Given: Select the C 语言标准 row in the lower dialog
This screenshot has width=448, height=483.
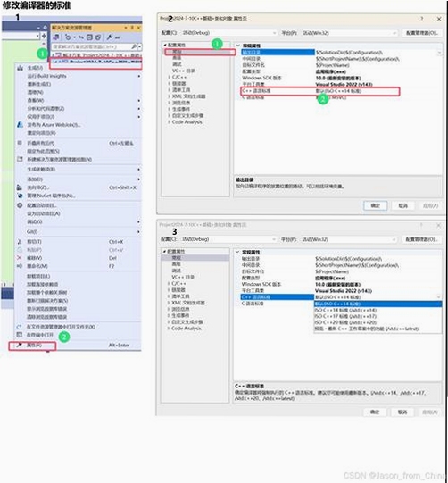Looking at the screenshot, I should (341, 304).
